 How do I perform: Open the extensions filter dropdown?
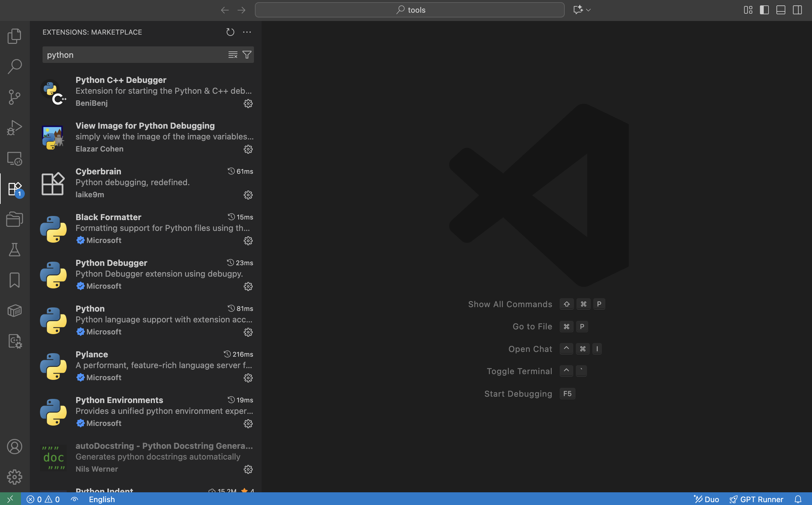(x=247, y=55)
